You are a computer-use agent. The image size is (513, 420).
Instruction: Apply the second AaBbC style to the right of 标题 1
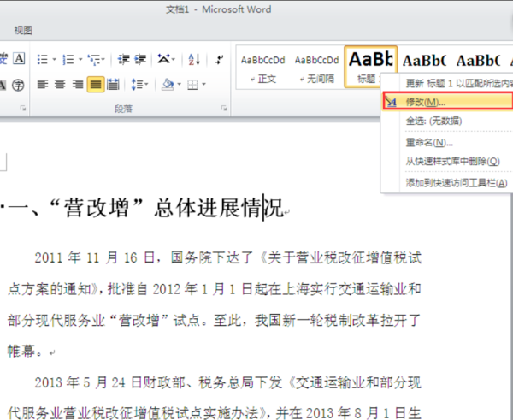click(478, 61)
